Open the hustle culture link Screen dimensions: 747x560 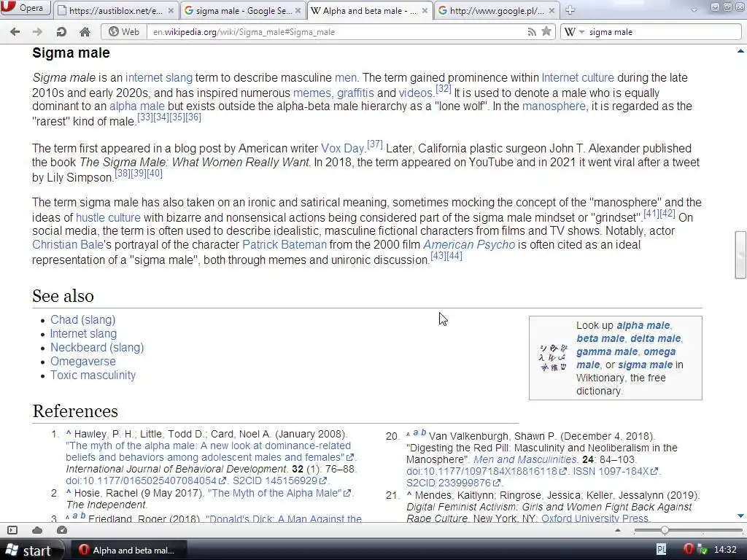[x=108, y=217]
